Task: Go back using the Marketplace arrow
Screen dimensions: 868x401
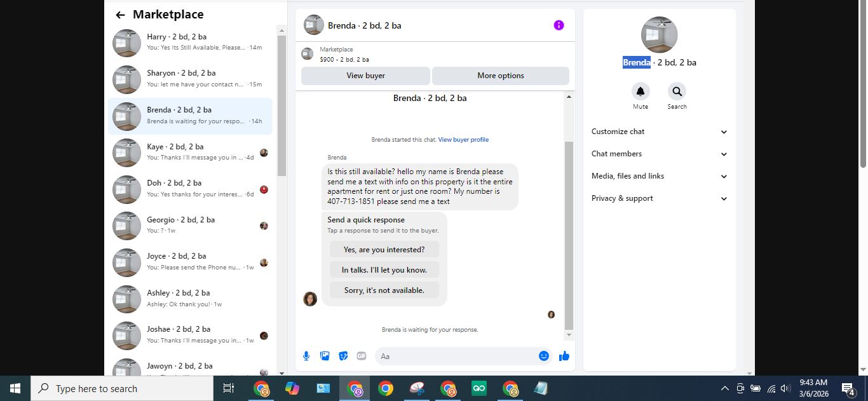Action: (120, 15)
